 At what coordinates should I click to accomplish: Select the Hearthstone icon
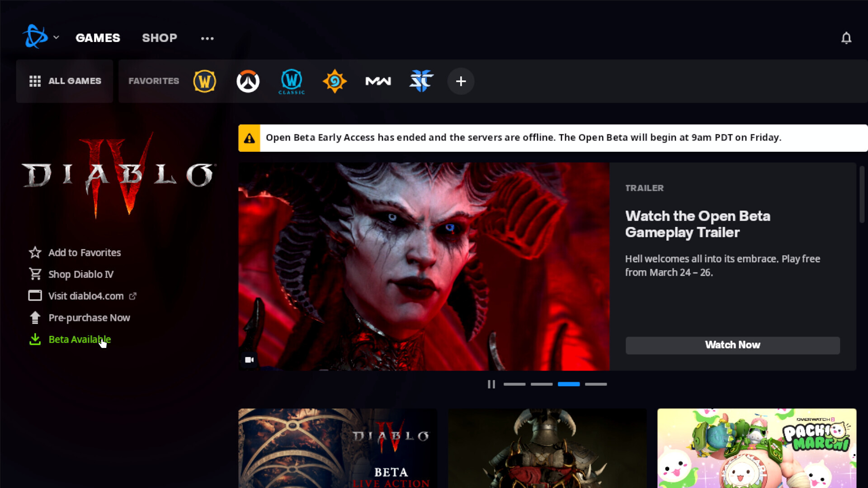[335, 80]
